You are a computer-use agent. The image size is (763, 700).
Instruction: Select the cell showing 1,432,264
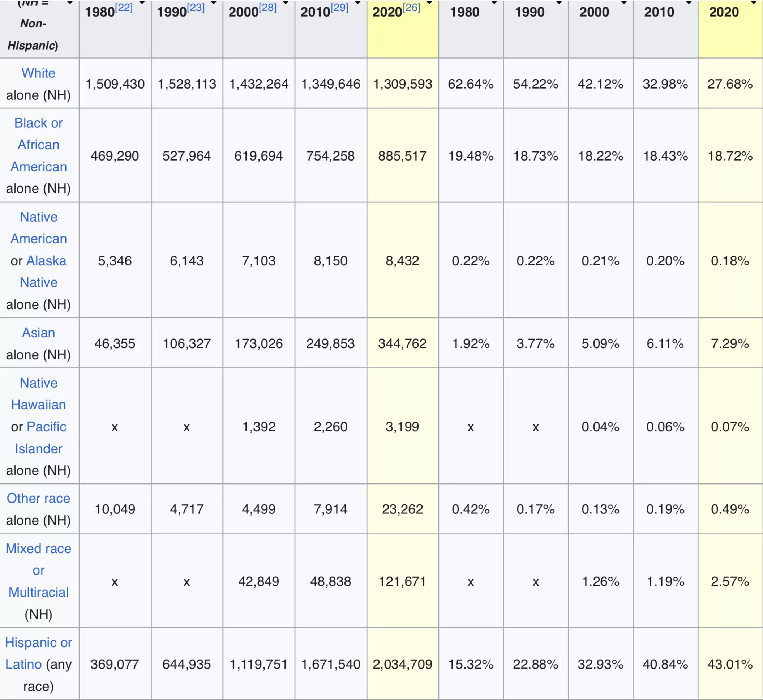259,83
